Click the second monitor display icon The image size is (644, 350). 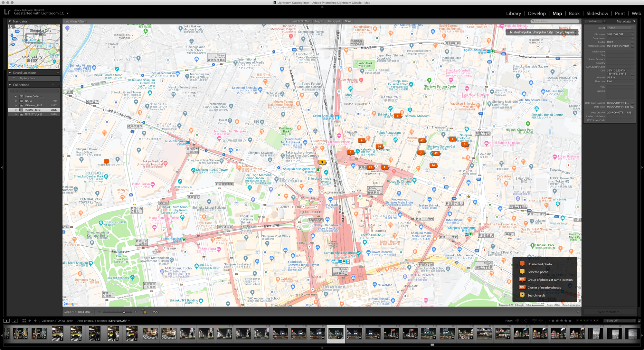tap(14, 321)
